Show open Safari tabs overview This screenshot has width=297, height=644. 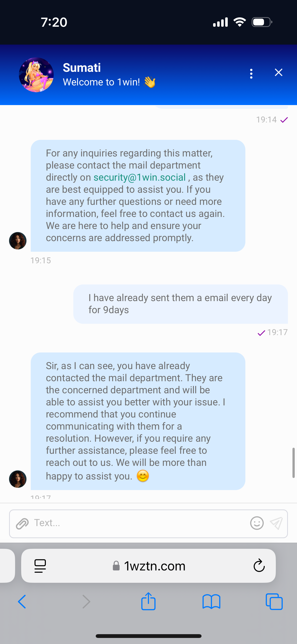coord(274,602)
